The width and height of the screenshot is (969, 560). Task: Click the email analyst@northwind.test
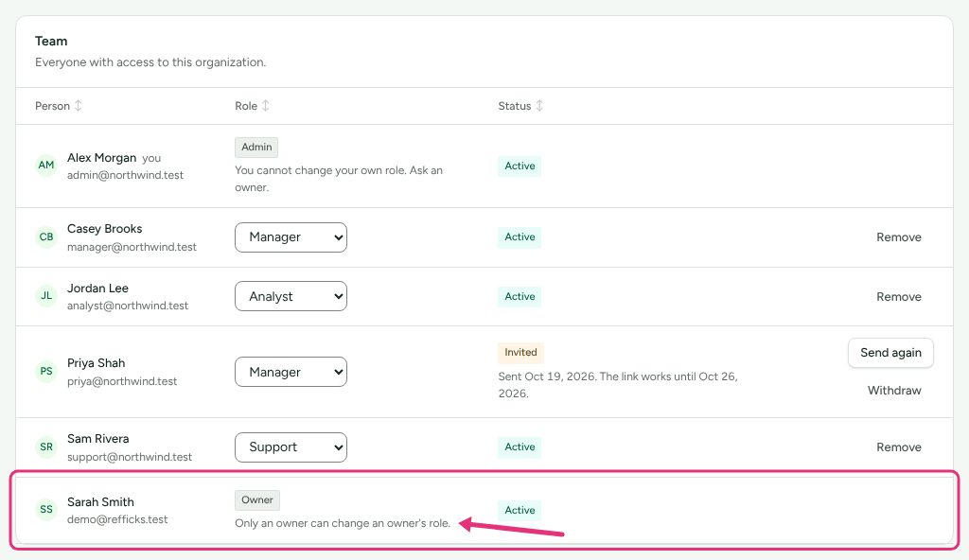coord(128,306)
